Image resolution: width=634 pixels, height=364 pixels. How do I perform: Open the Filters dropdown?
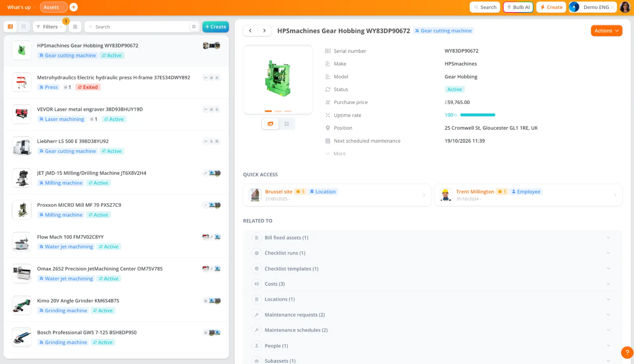coord(49,27)
